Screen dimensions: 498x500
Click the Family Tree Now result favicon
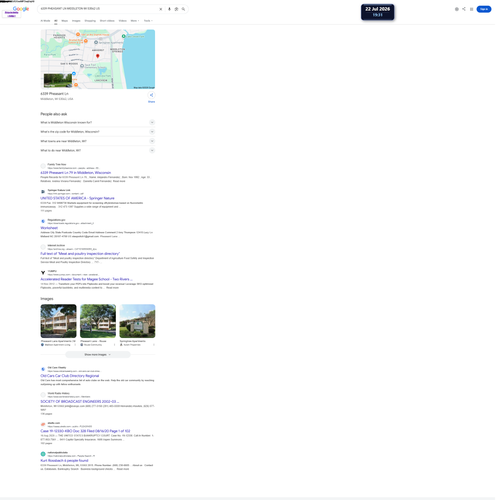pyautogui.click(x=43, y=166)
